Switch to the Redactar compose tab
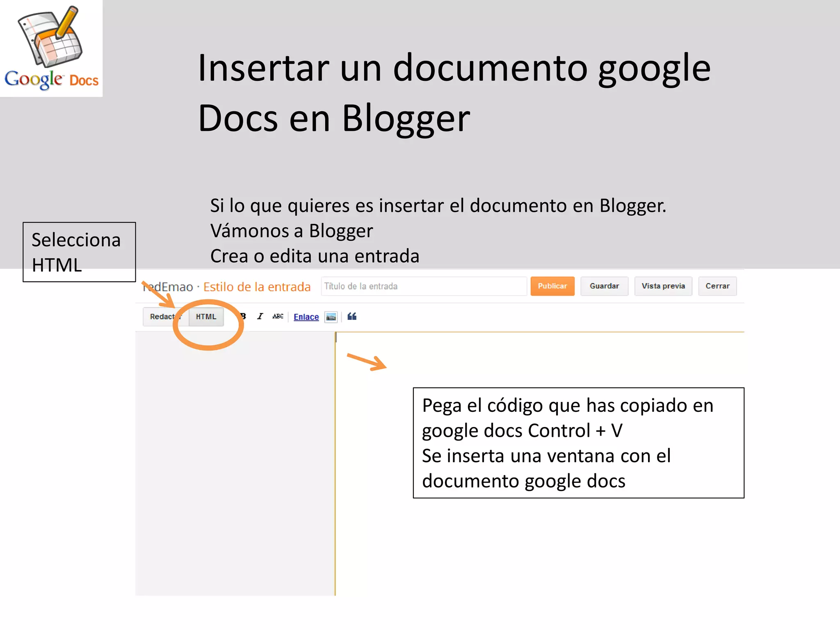840x630 pixels. [166, 317]
